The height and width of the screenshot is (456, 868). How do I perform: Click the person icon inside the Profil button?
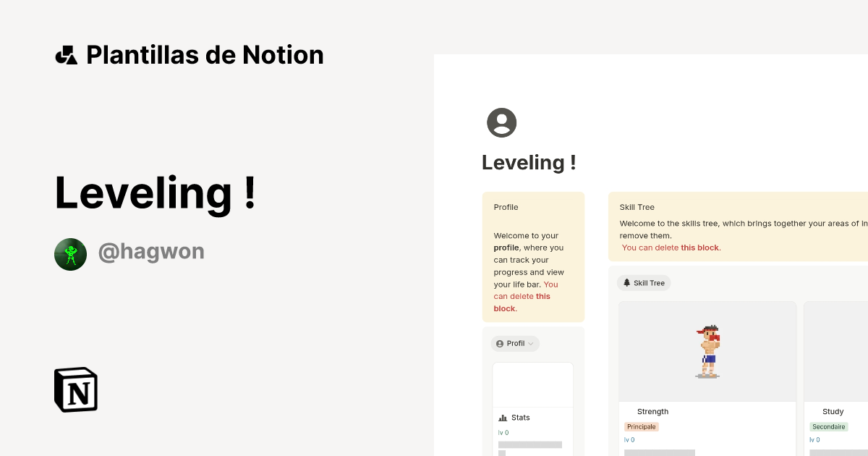(500, 343)
